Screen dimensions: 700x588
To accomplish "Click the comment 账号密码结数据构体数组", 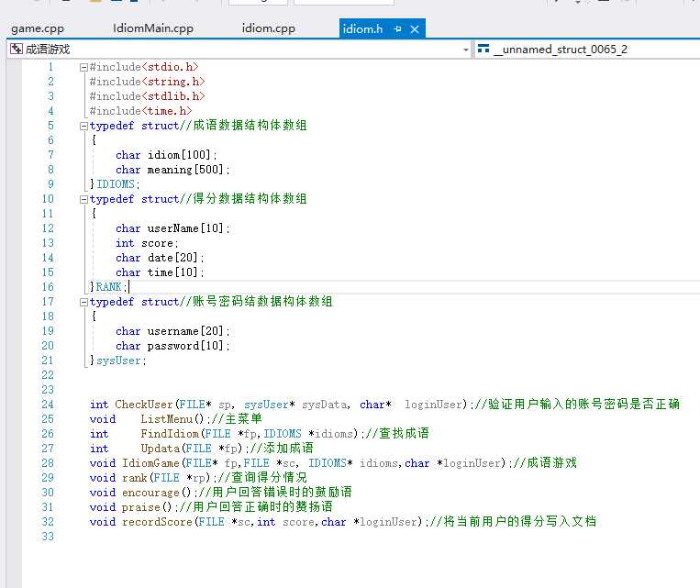I will pos(262,301).
